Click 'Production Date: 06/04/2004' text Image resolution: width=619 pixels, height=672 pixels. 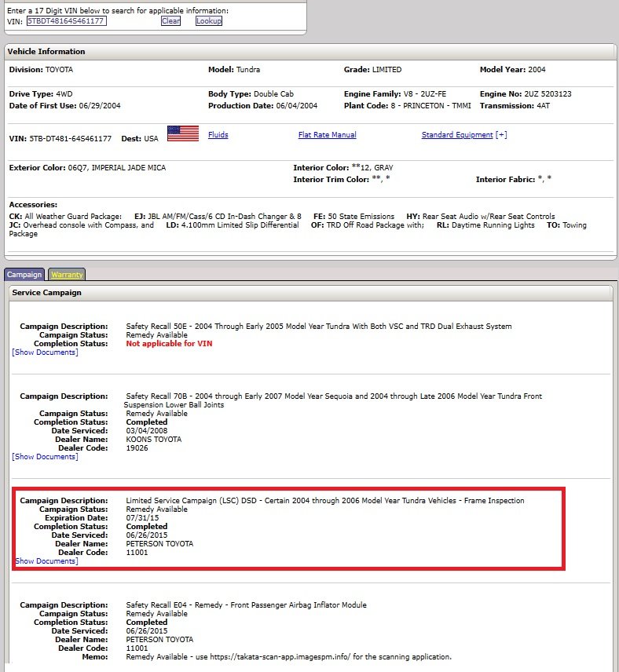[262, 105]
